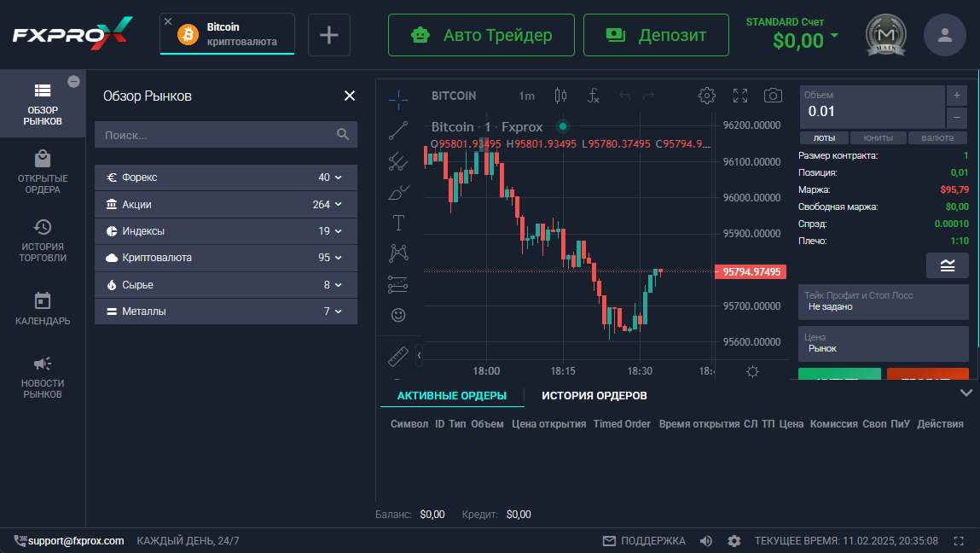This screenshot has height=553, width=980.
Task: Open the chart patterns tool
Action: 398,253
